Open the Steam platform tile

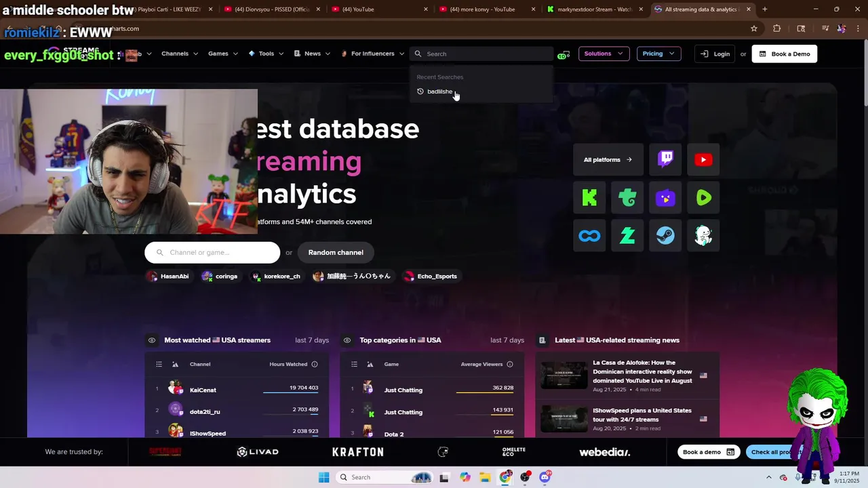tap(665, 236)
